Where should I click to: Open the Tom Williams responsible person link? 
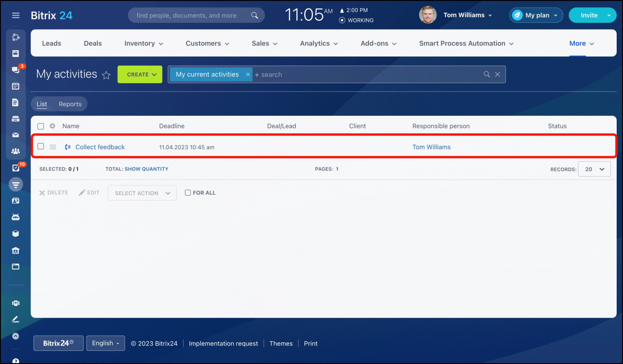[432, 147]
